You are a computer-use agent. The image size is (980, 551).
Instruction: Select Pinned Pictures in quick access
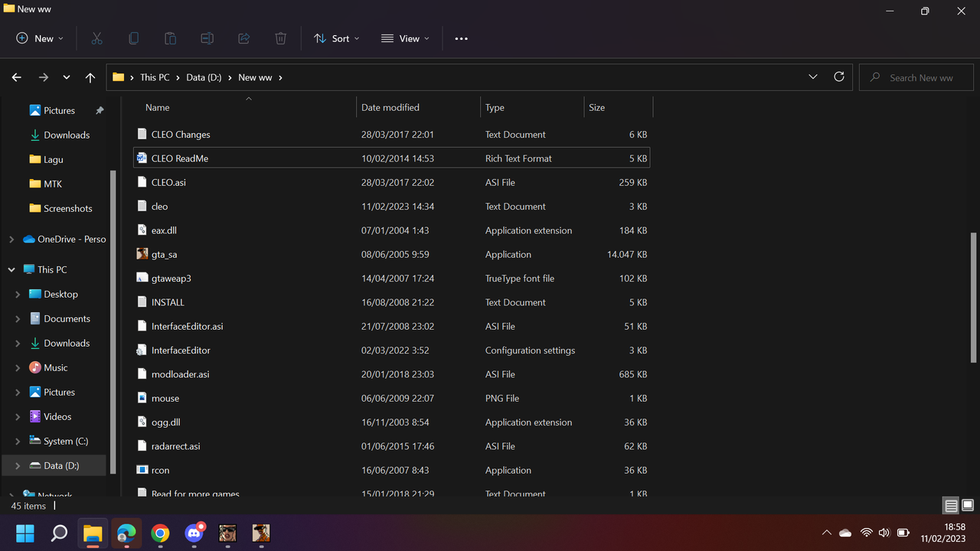coord(59,110)
